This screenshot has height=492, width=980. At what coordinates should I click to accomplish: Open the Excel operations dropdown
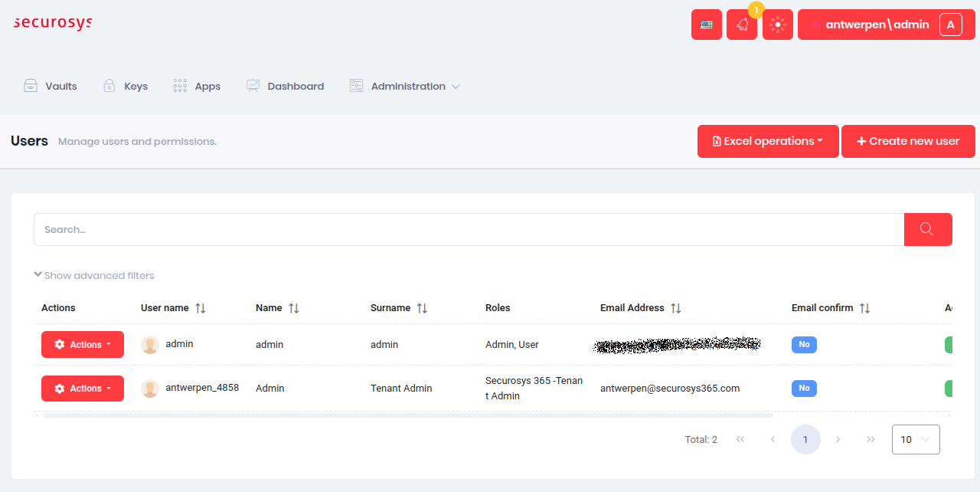point(767,141)
